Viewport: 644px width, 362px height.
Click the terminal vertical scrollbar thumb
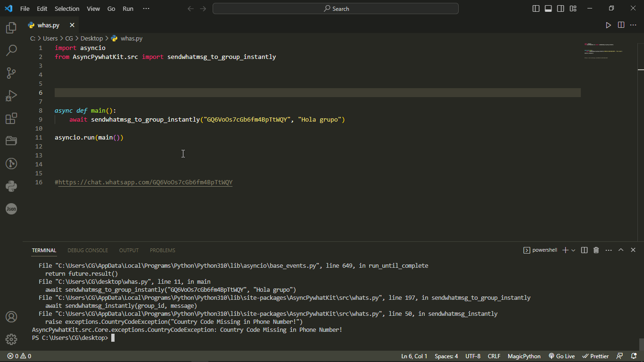(x=641, y=345)
